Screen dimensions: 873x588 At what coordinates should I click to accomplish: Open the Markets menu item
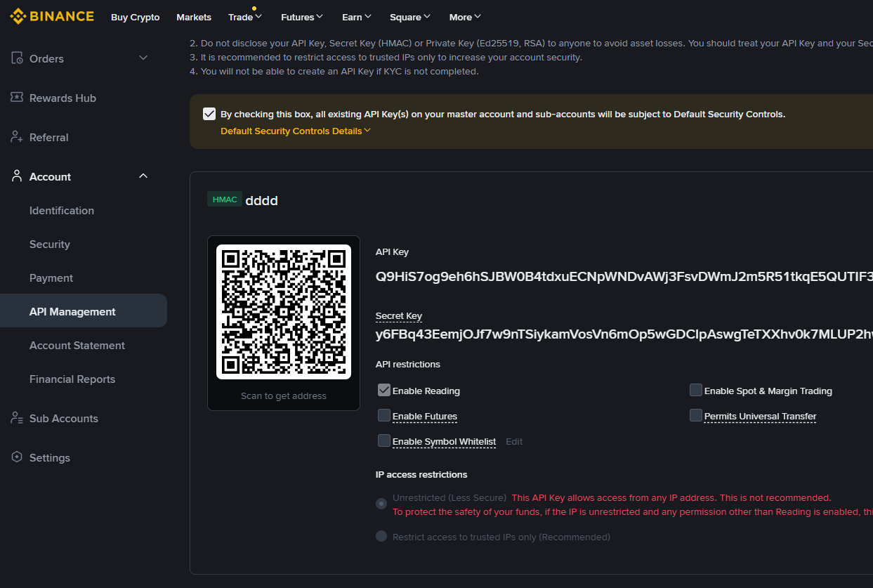[194, 17]
